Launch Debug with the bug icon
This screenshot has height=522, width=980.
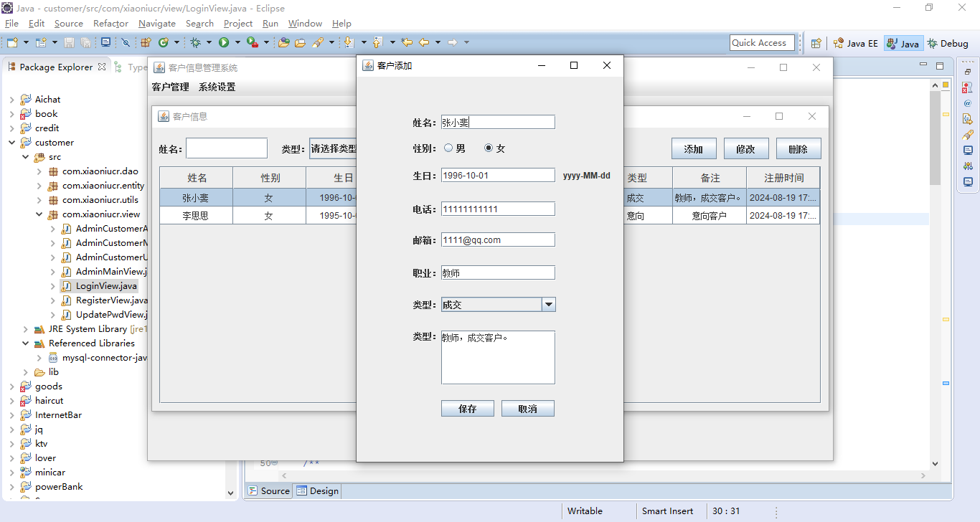[195, 43]
